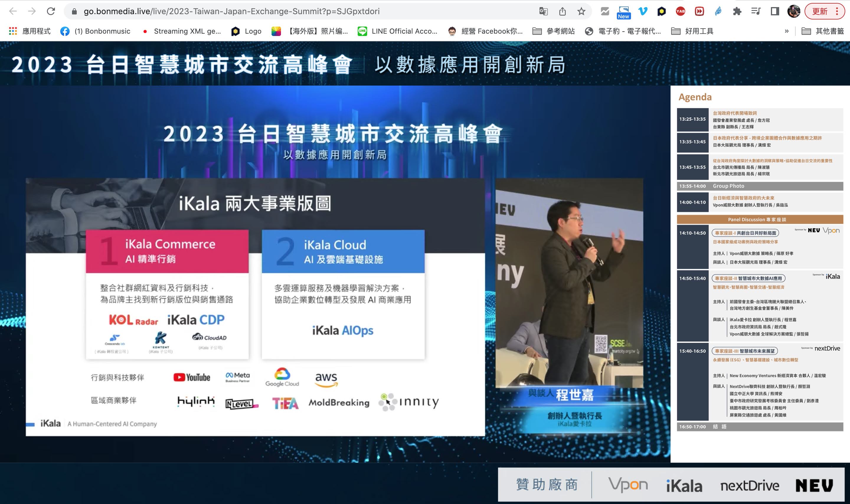Image resolution: width=850 pixels, height=504 pixels.
Task: Open the Logo bookmark
Action: coord(246,31)
